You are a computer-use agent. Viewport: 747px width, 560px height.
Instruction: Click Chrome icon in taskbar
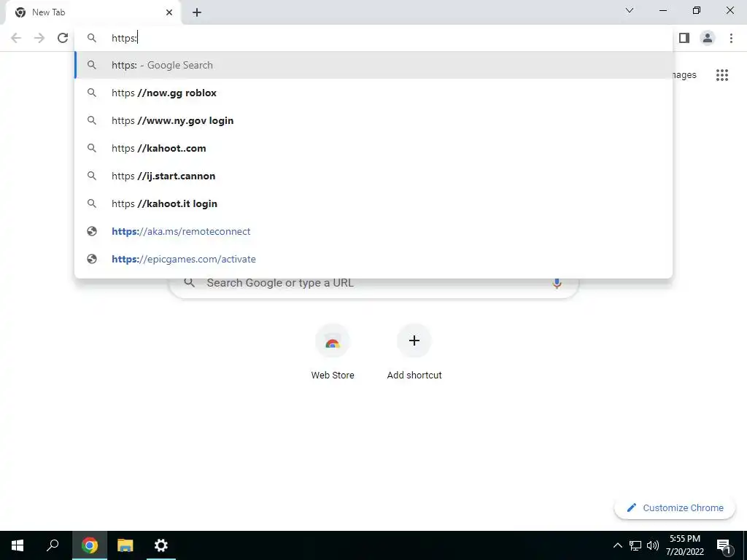pyautogui.click(x=89, y=545)
